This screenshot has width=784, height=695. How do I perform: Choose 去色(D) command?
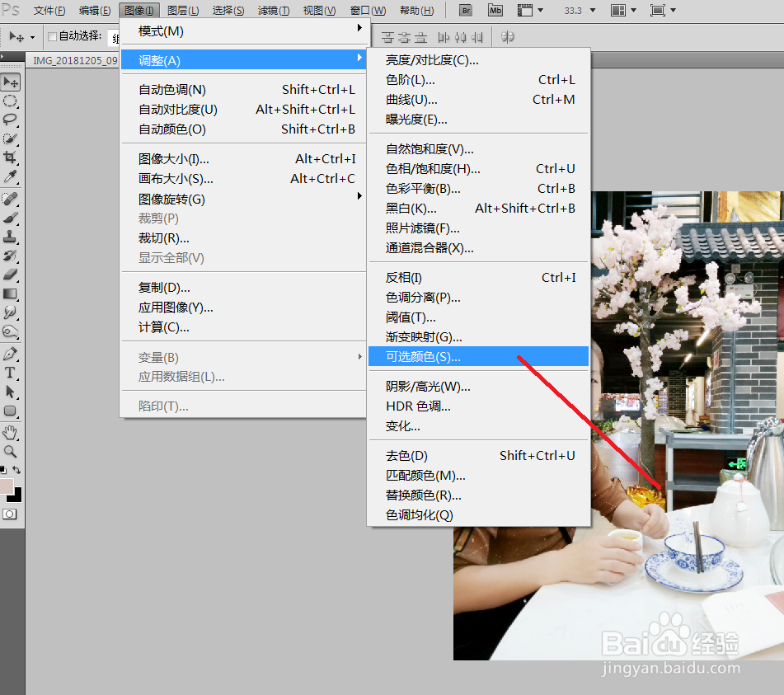click(478, 455)
